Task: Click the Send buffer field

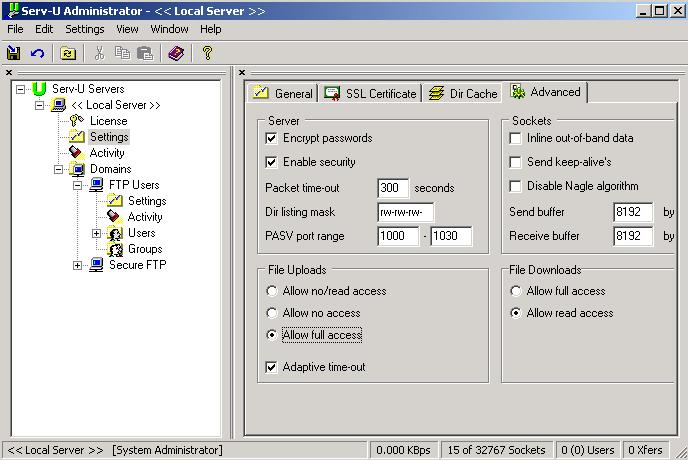Action: click(633, 212)
